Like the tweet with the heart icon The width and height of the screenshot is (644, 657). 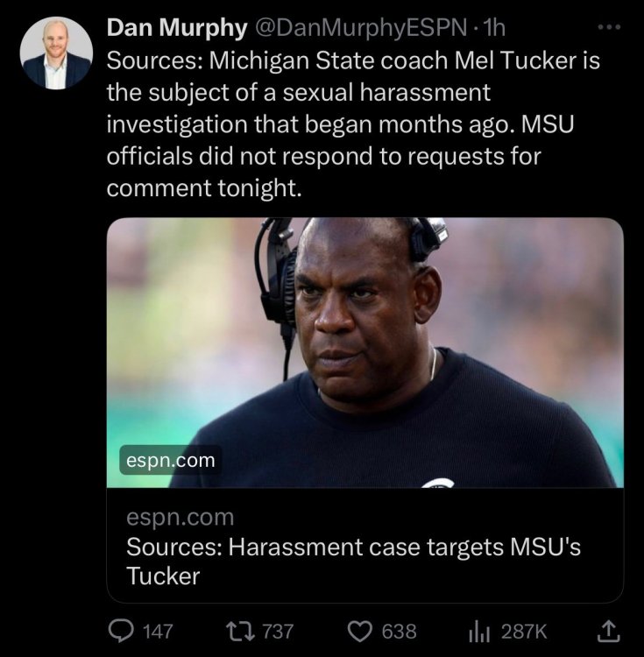(x=359, y=630)
